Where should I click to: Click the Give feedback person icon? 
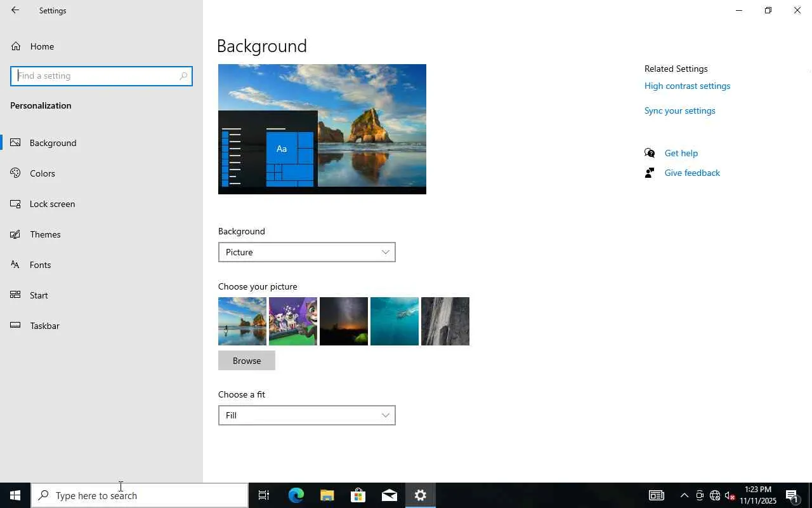650,173
